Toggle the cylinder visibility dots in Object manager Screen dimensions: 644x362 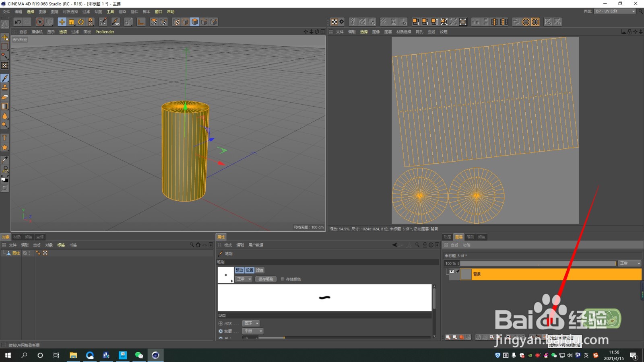[29, 253]
